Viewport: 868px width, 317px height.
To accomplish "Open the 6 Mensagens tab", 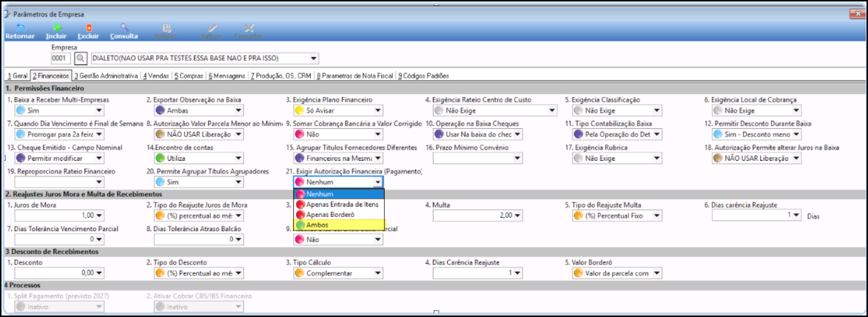I will click(x=226, y=76).
